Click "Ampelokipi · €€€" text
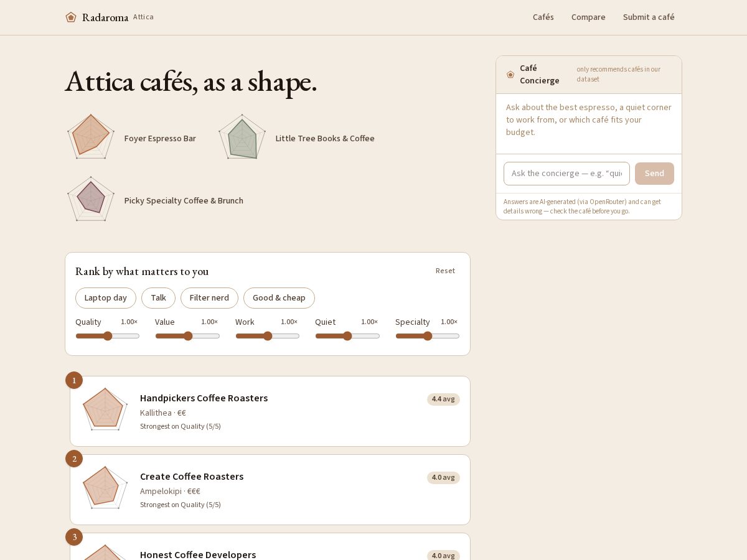747x560 pixels. (170, 492)
